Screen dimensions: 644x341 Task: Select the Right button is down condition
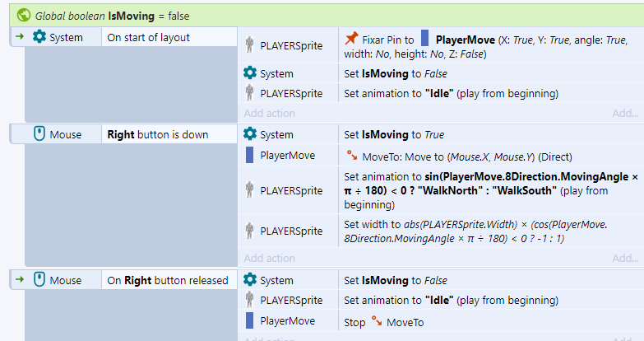coord(157,134)
